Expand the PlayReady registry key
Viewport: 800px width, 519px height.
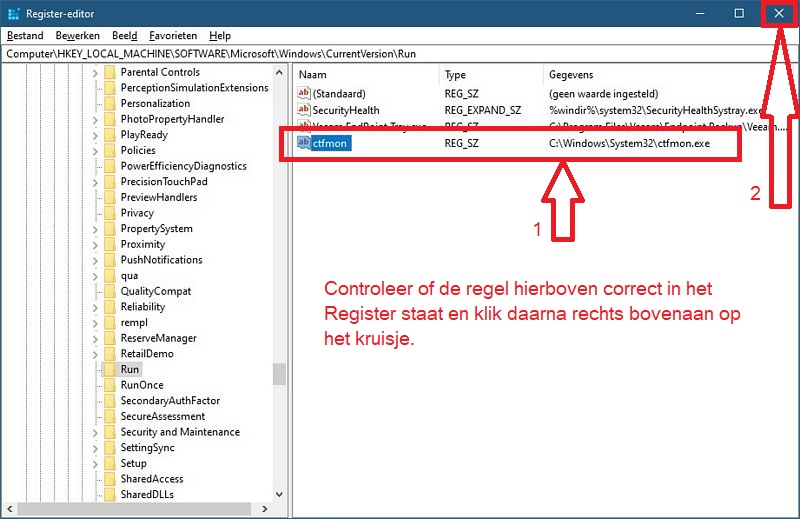96,135
